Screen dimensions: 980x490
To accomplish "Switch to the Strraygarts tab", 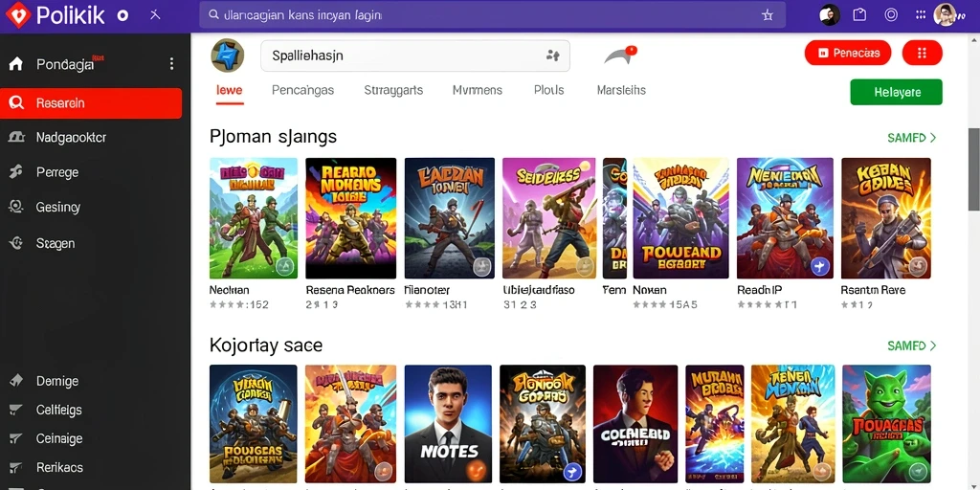I will pyautogui.click(x=393, y=90).
